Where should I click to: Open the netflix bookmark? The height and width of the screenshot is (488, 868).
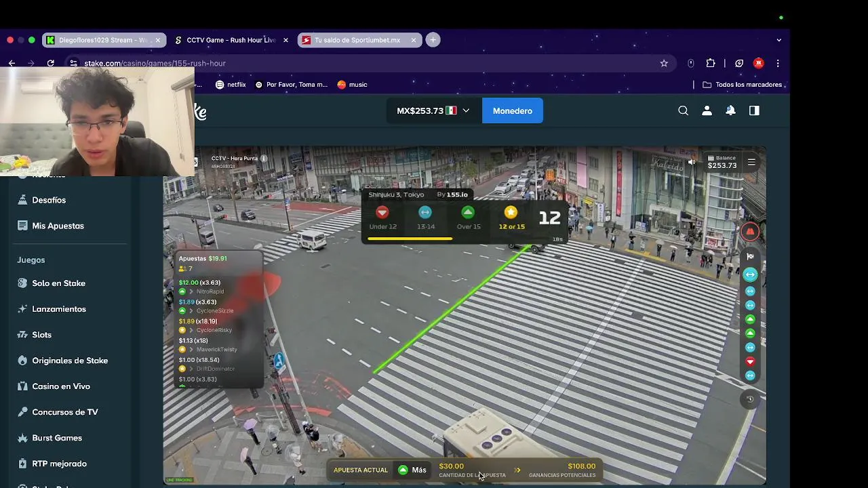click(231, 85)
